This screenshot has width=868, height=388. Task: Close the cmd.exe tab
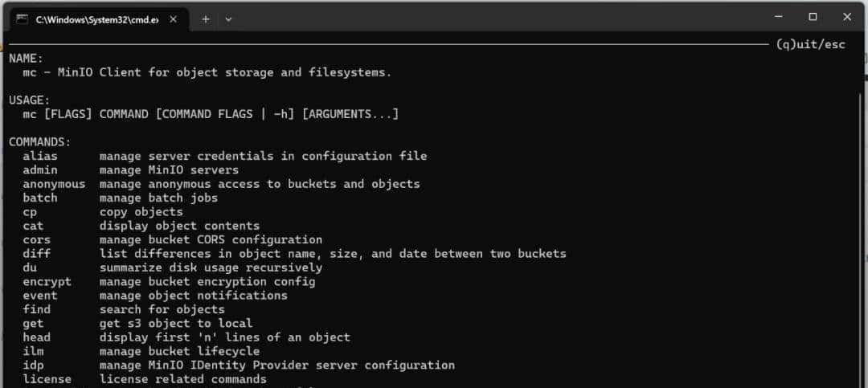[x=174, y=18]
